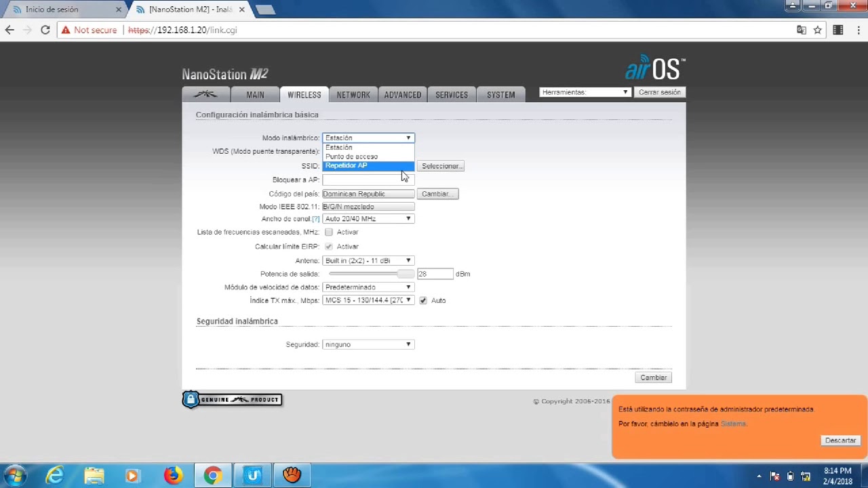
Task: Switch to the MAIN tab
Action: coord(255,95)
